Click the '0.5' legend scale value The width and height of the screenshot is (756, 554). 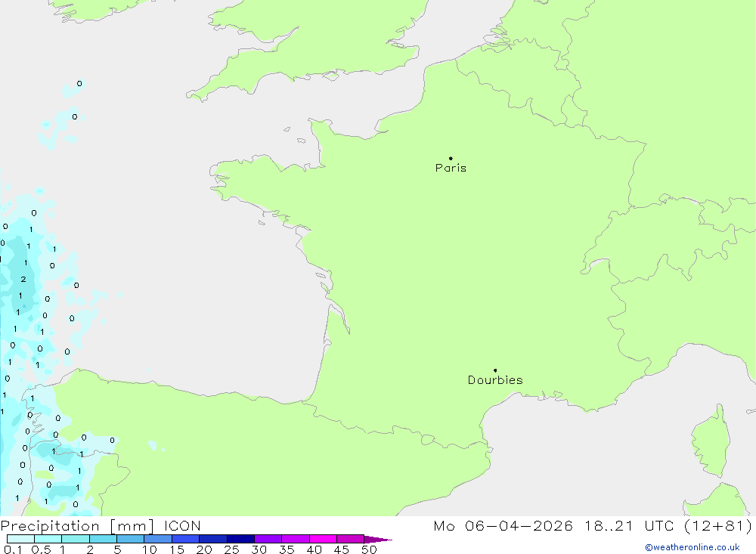pyautogui.click(x=41, y=549)
